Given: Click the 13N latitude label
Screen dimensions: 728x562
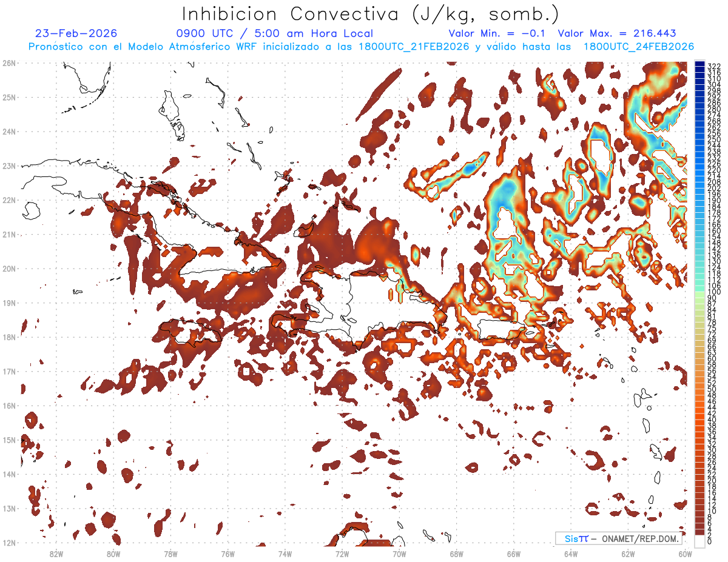Looking at the screenshot, I should (8, 508).
